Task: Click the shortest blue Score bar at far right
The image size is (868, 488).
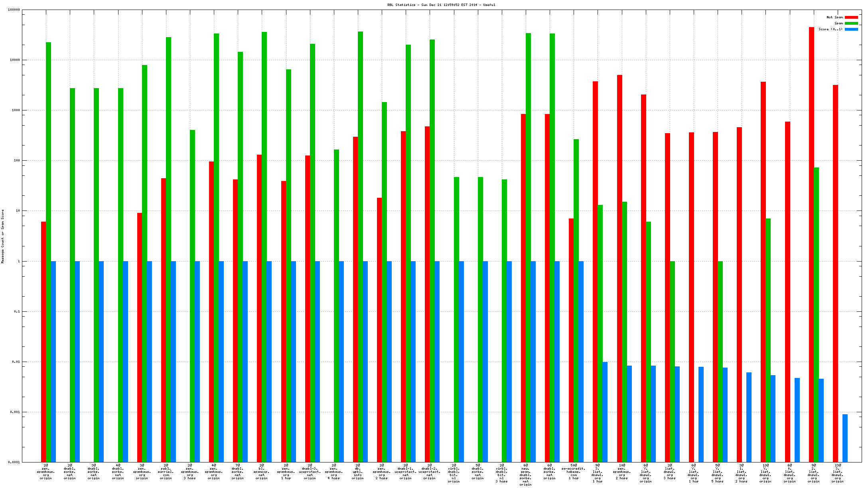Action: pyautogui.click(x=845, y=438)
